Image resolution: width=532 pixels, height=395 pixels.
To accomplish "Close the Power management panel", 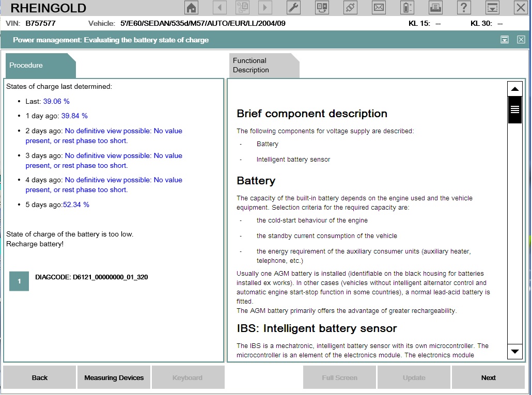I will [x=521, y=40].
